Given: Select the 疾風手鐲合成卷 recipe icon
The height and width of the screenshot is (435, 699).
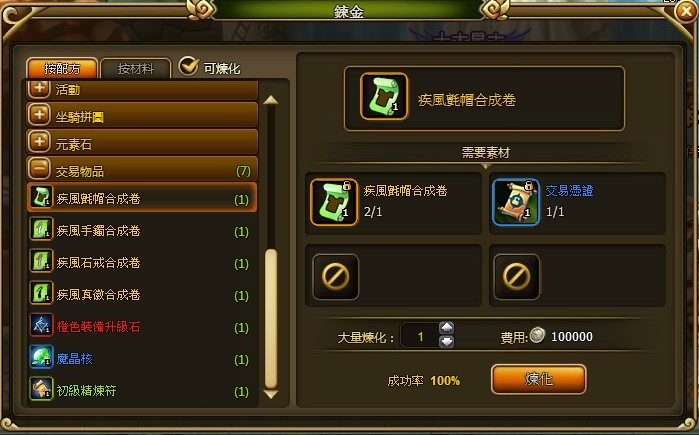Looking at the screenshot, I should [x=41, y=230].
